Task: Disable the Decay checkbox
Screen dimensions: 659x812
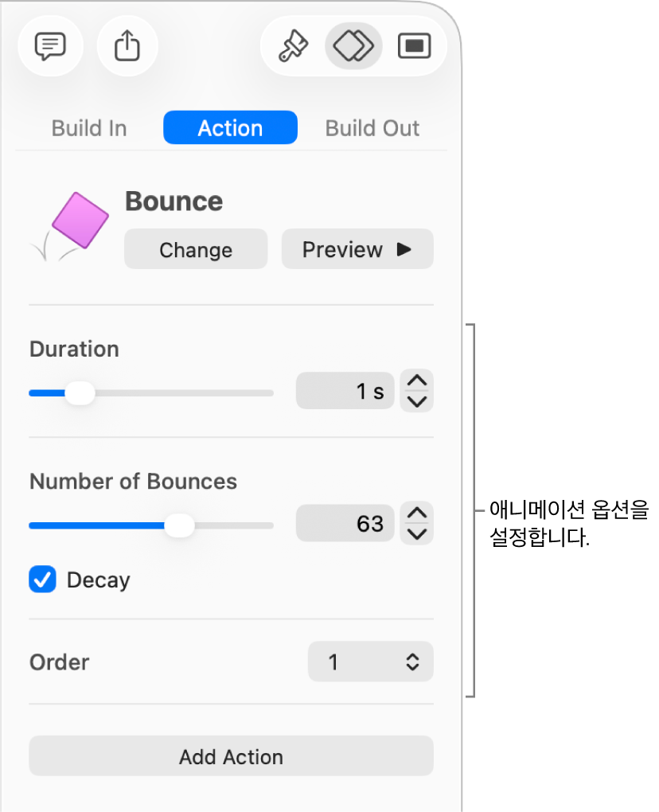Action: tap(43, 580)
